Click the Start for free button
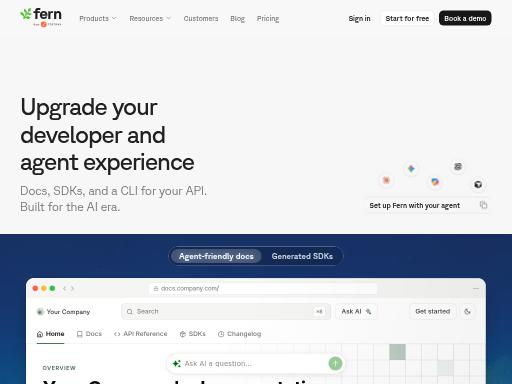 [407, 18]
